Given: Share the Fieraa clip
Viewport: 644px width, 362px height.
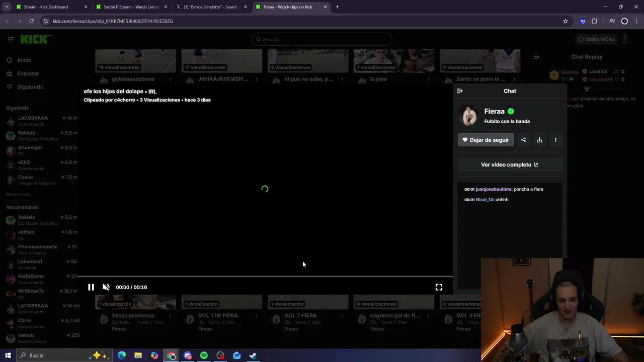Looking at the screenshot, I should [x=523, y=140].
